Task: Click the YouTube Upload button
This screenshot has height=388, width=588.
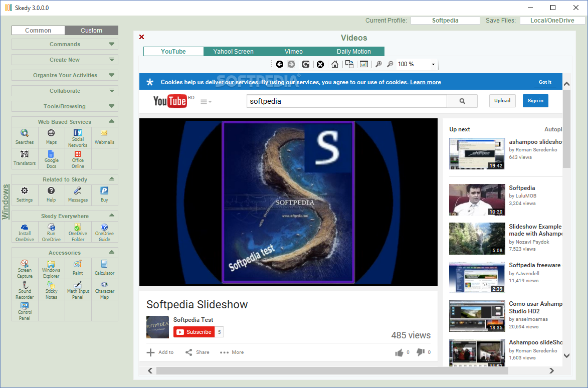Action: (x=502, y=100)
